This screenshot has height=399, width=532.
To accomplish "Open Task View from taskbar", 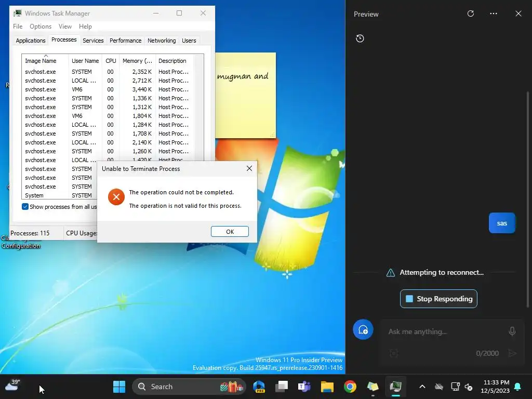I will tap(282, 387).
